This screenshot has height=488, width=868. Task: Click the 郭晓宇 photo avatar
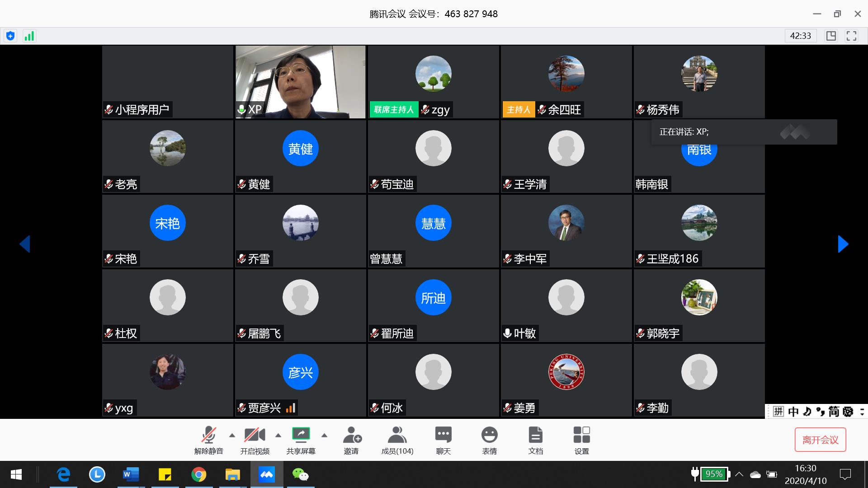[x=699, y=297]
